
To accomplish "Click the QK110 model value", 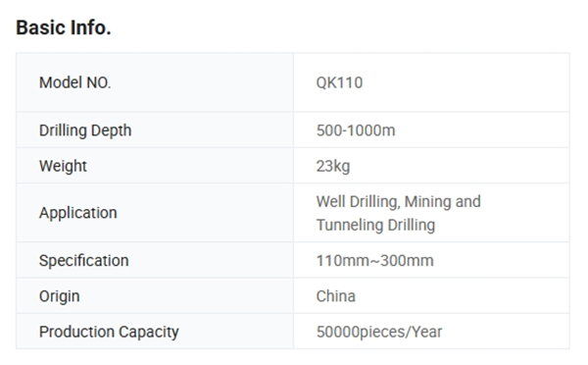I will point(339,82).
